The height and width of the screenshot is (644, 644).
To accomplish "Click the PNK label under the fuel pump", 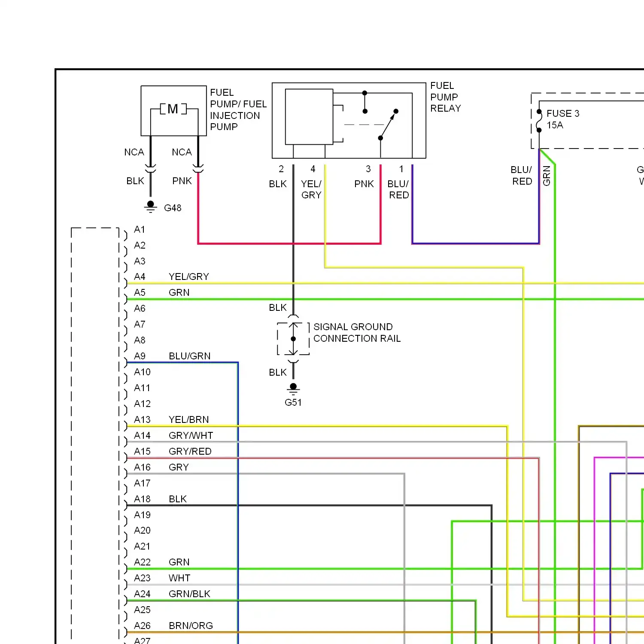I will [182, 181].
